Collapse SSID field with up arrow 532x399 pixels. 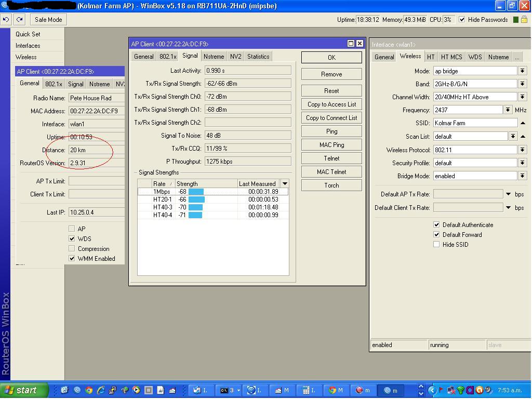(523, 123)
